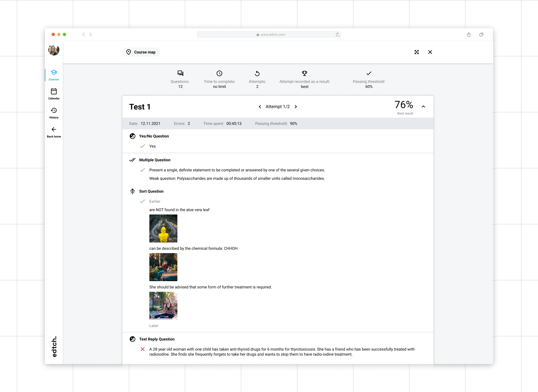Open the History sidebar item
The width and height of the screenshot is (538, 392).
[x=54, y=113]
